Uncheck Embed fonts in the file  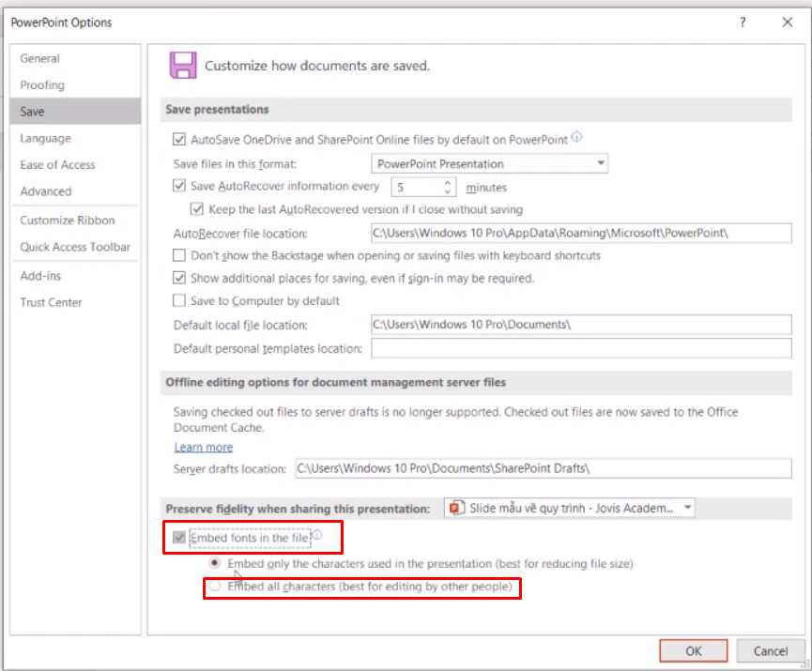[178, 539]
